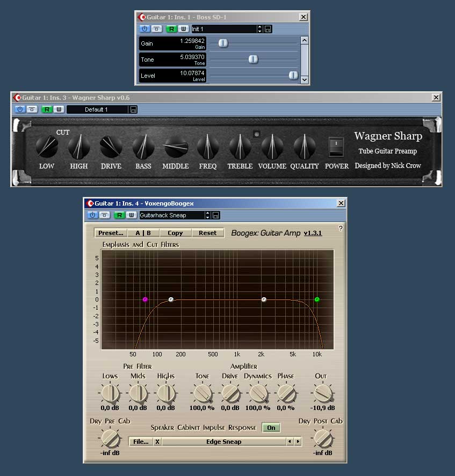Screen dimensions: 455x476
Task: Click the magenta filter point on the graph
Action: click(x=145, y=299)
